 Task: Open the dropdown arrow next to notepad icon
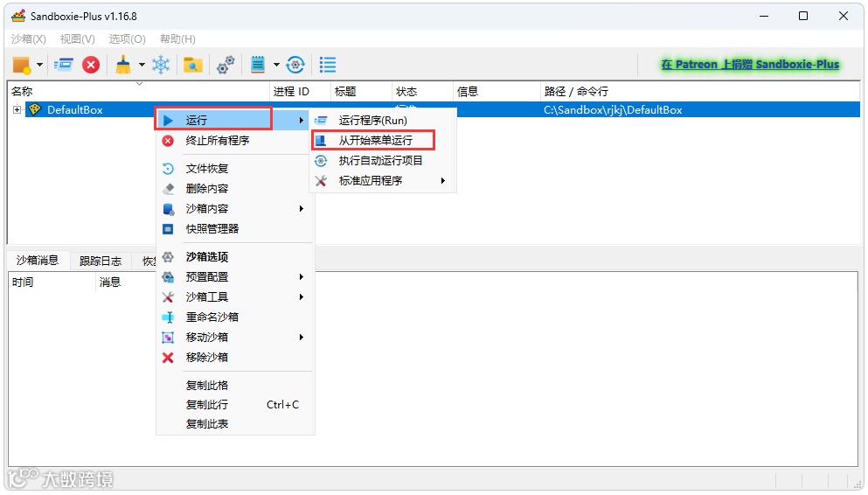pyautogui.click(x=276, y=65)
